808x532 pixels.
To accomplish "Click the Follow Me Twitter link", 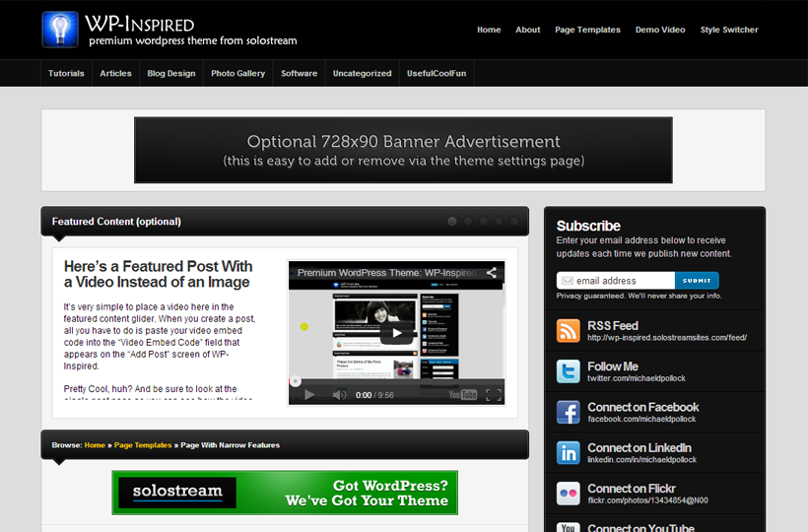I will pyautogui.click(x=613, y=366).
